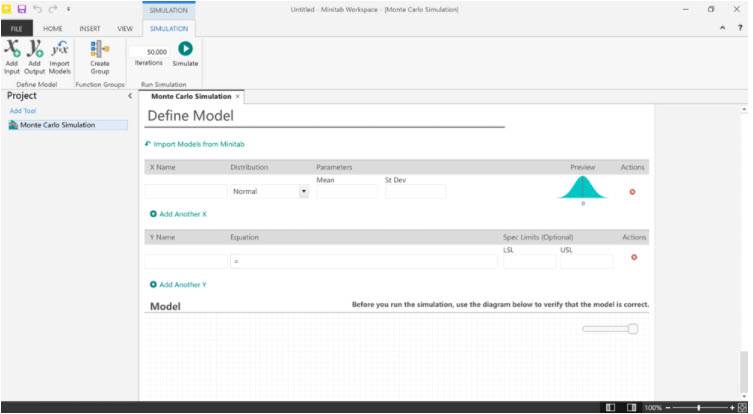The image size is (753, 414).
Task: Click the St Dev parameter field
Action: (x=415, y=192)
